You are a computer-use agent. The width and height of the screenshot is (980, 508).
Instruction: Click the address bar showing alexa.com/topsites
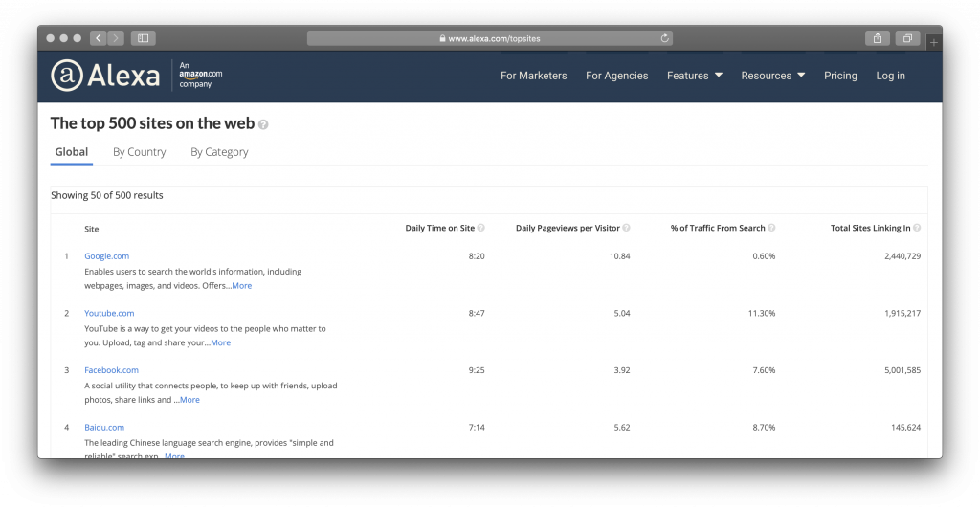click(489, 38)
